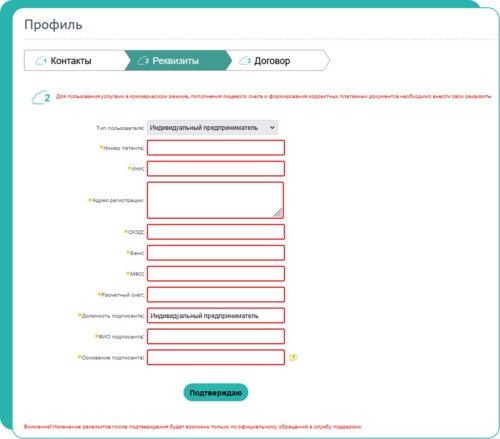Click the Расчетный счет field
This screenshot has width=500, height=439.
(x=216, y=295)
